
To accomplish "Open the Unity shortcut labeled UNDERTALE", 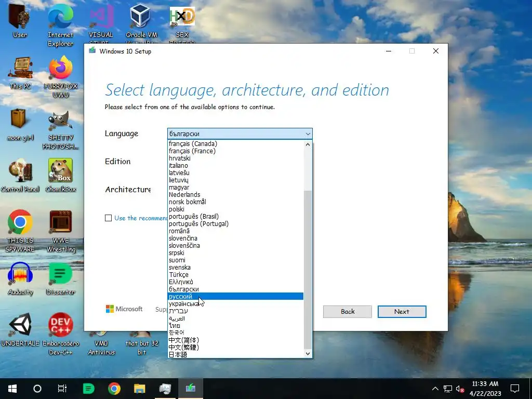I will pos(20,330).
